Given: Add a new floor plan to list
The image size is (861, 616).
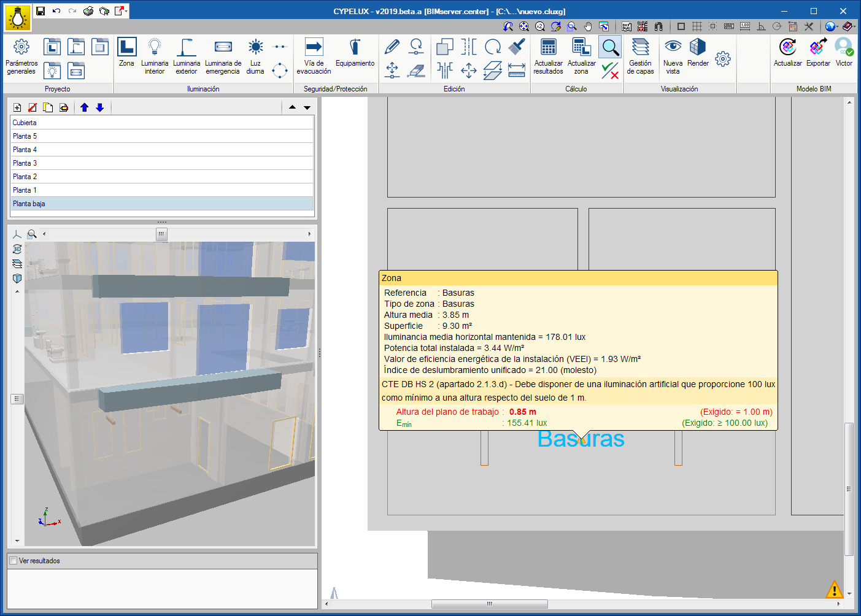Looking at the screenshot, I should coord(17,107).
